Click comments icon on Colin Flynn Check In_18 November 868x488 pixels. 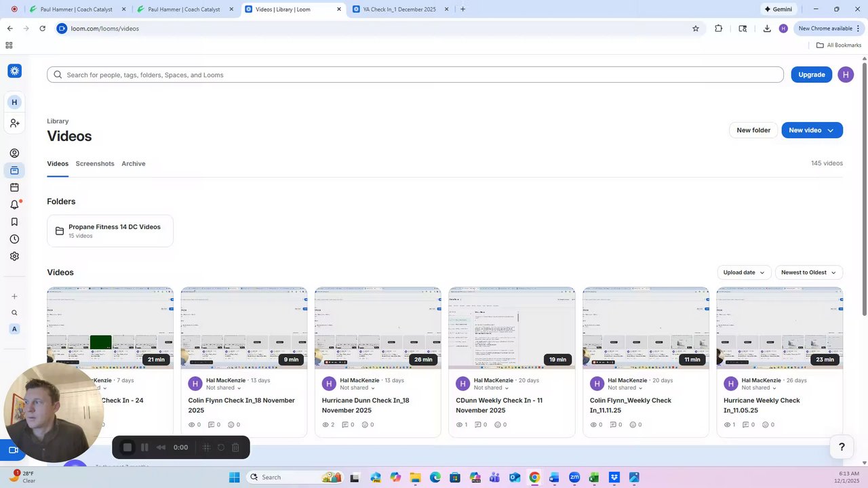tap(211, 425)
